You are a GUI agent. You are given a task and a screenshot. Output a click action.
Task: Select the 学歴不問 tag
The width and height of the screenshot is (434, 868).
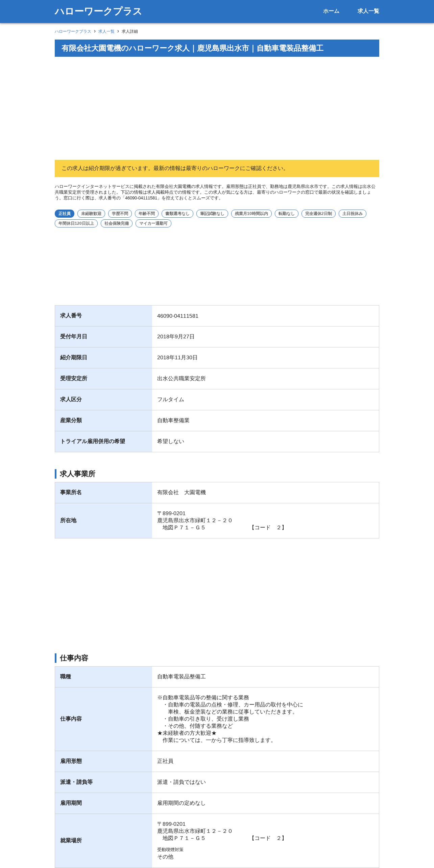[120, 214]
